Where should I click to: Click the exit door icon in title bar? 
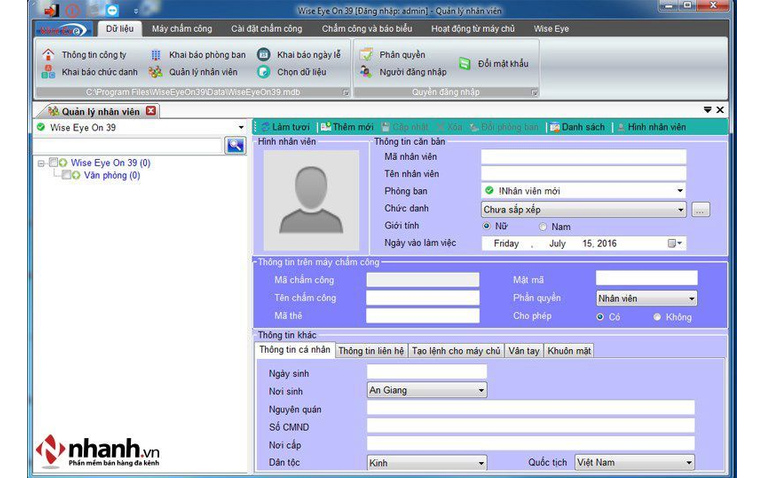coord(51,10)
